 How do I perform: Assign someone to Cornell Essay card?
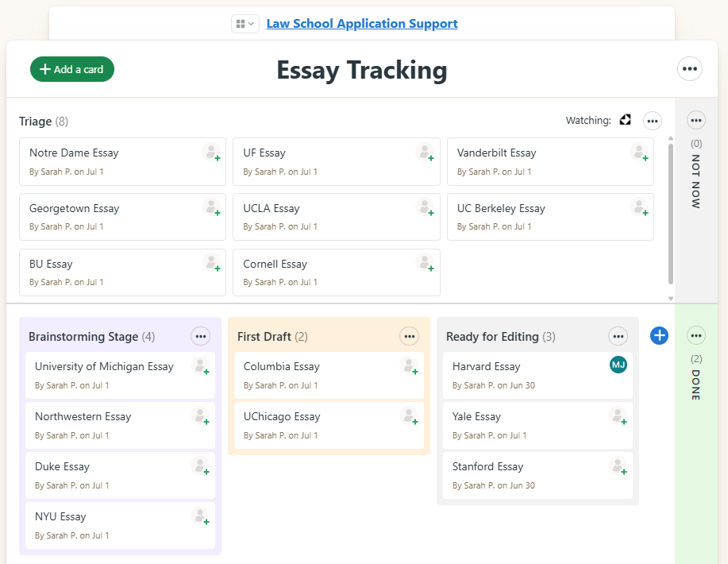426,263
